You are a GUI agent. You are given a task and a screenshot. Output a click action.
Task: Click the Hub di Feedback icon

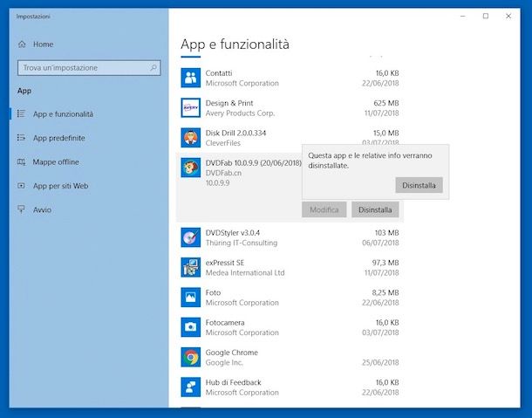(191, 387)
